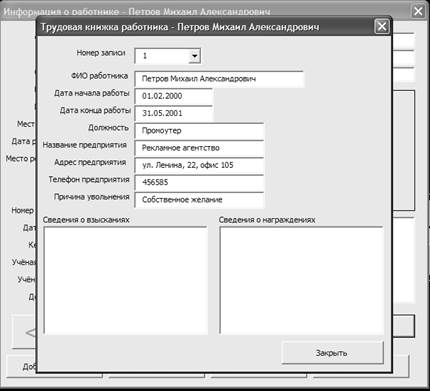The height and width of the screenshot is (391, 430).
Task: Click the Номер записи combo box value
Action: point(162,56)
